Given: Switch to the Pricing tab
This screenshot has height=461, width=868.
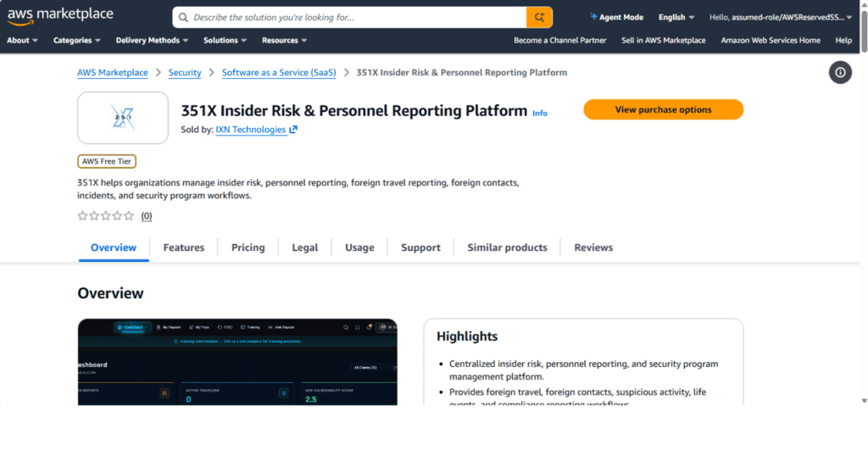Looking at the screenshot, I should click(248, 247).
